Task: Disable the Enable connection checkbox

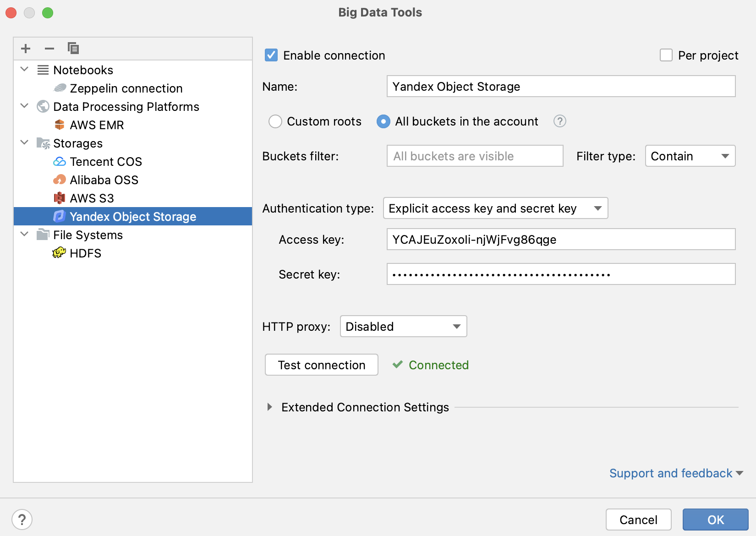Action: coord(271,55)
